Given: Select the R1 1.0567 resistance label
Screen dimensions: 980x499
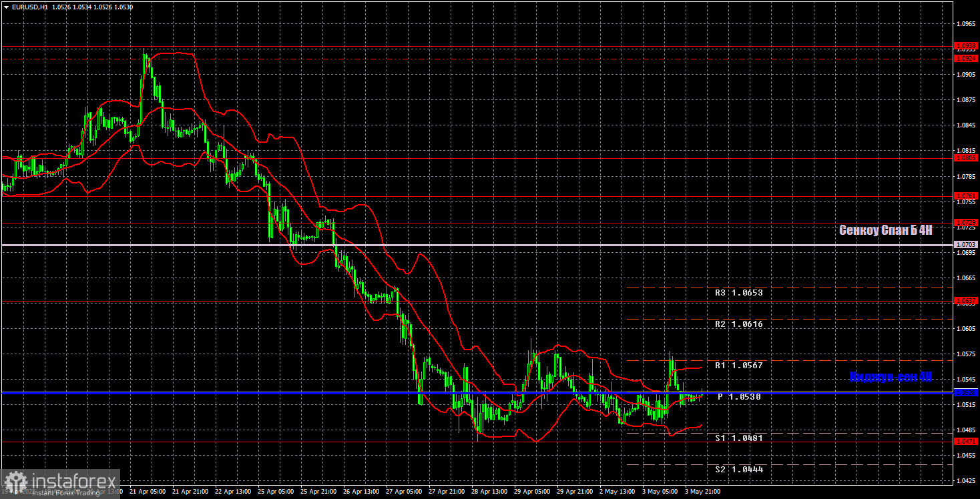Looking at the screenshot, I should tap(739, 366).
